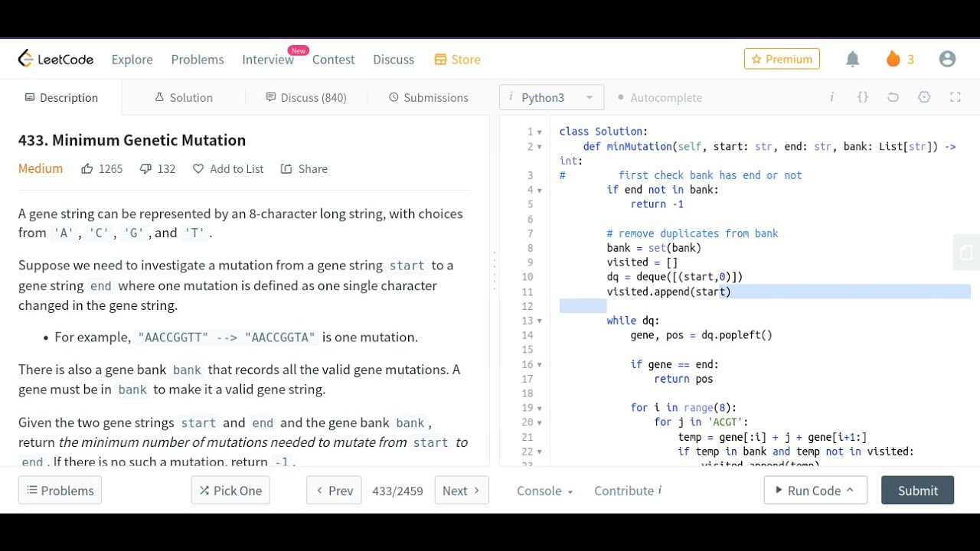The width and height of the screenshot is (980, 551).
Task: Click the Share icon
Action: pos(286,168)
